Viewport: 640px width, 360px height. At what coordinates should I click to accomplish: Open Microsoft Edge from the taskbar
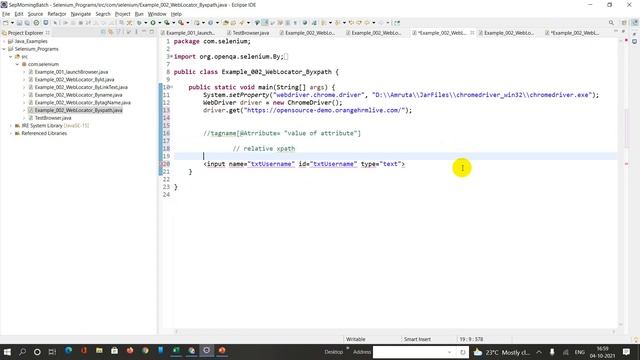coord(68,351)
